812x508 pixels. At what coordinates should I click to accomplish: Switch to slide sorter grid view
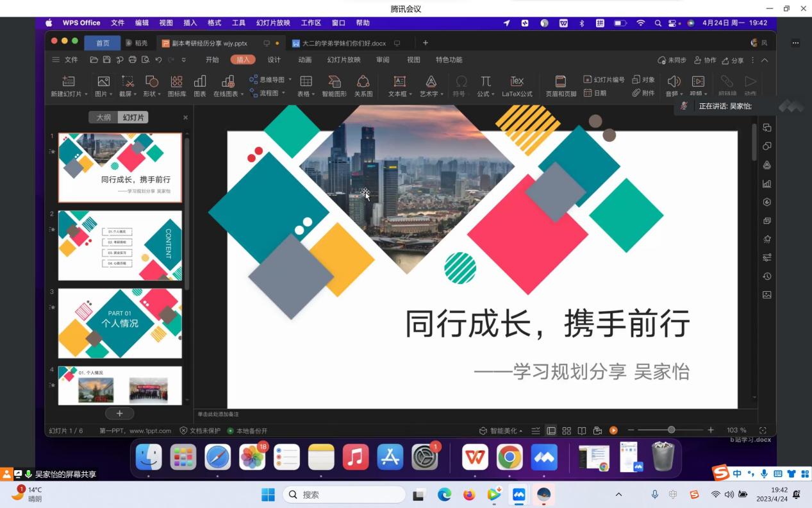(567, 430)
